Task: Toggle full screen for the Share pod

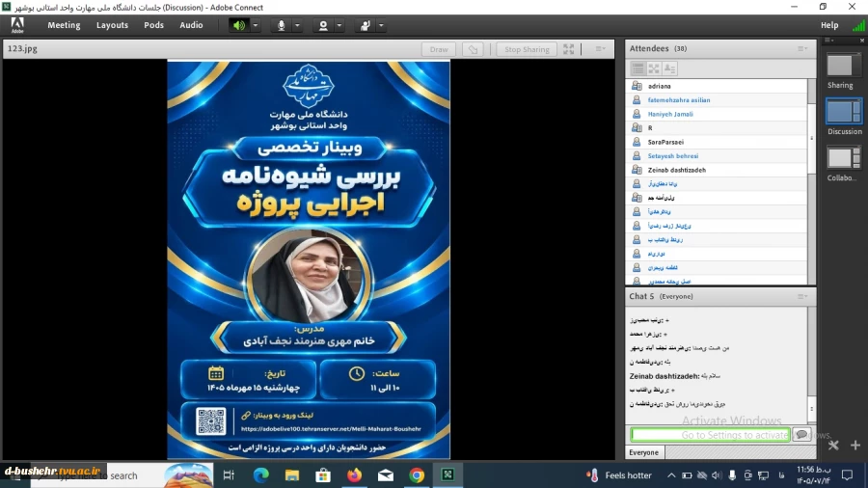Action: pos(568,49)
